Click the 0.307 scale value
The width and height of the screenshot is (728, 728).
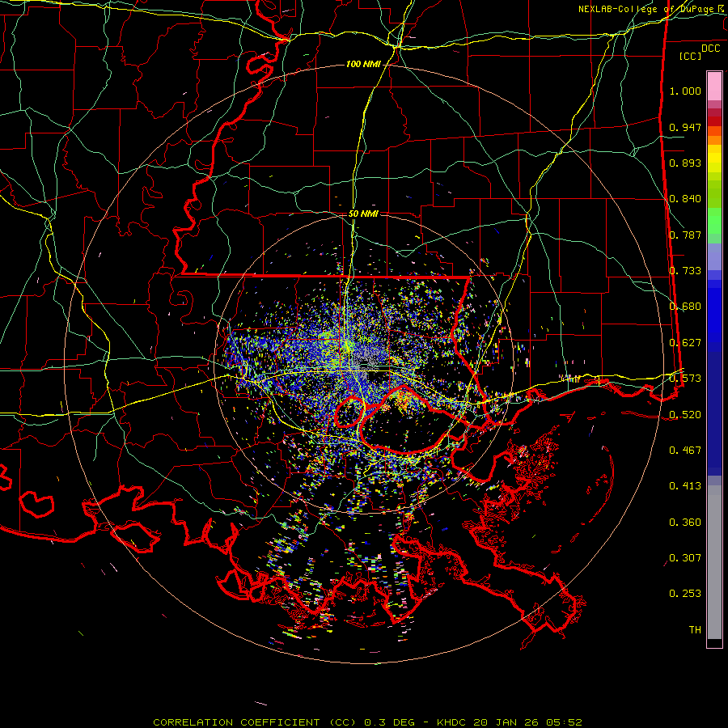[685, 558]
